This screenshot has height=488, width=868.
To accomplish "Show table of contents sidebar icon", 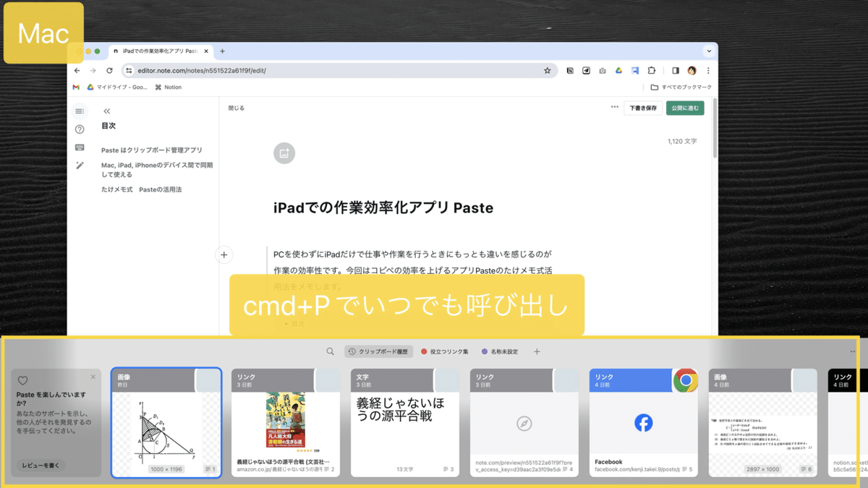I will tap(80, 111).
